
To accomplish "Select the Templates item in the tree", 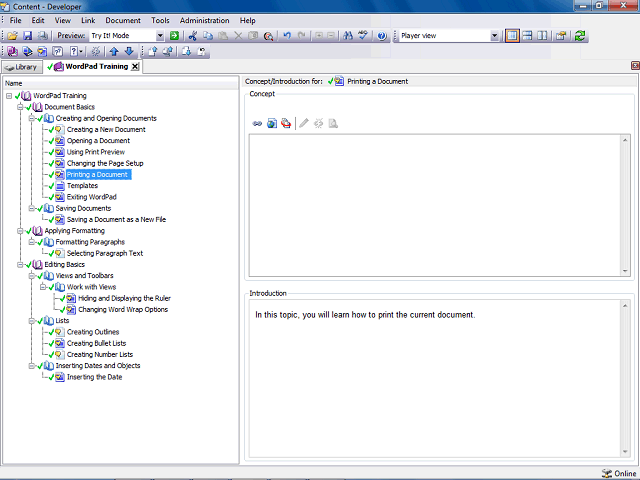I will (82, 186).
